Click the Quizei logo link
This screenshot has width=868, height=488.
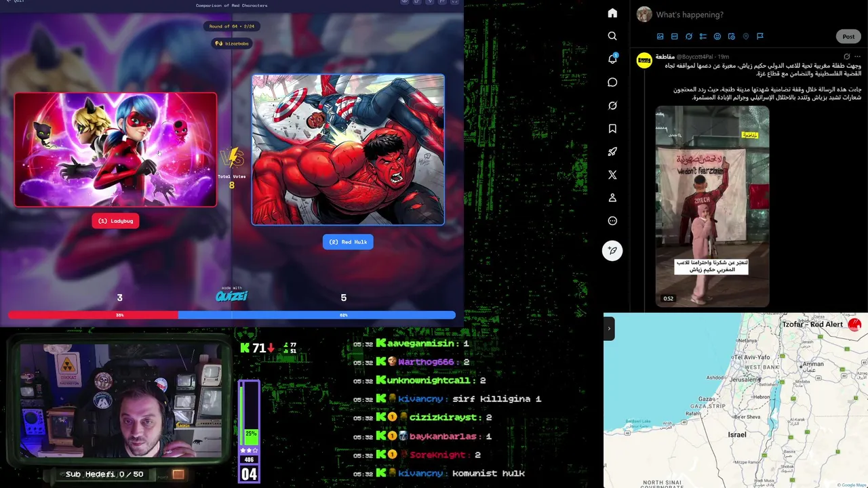click(231, 295)
